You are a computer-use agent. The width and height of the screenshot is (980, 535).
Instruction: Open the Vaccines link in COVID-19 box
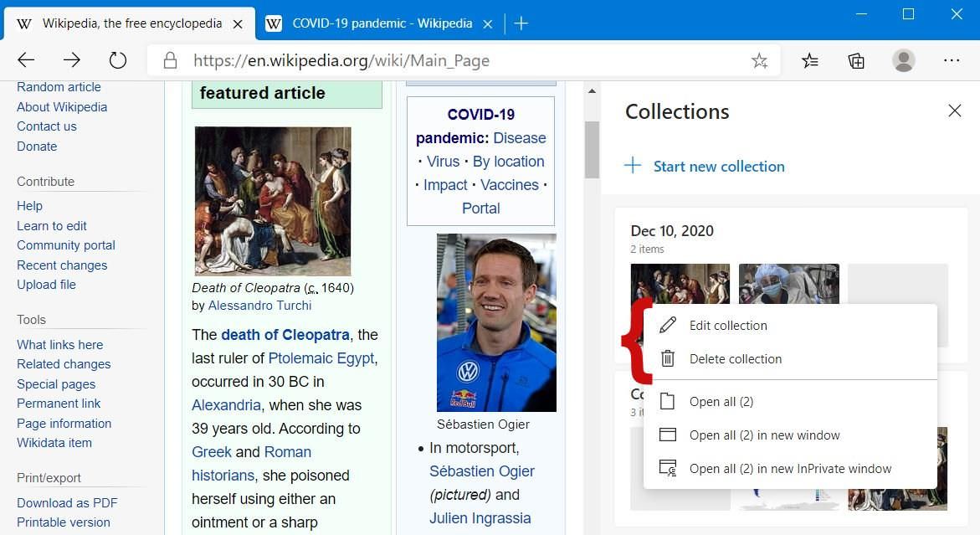coord(510,185)
